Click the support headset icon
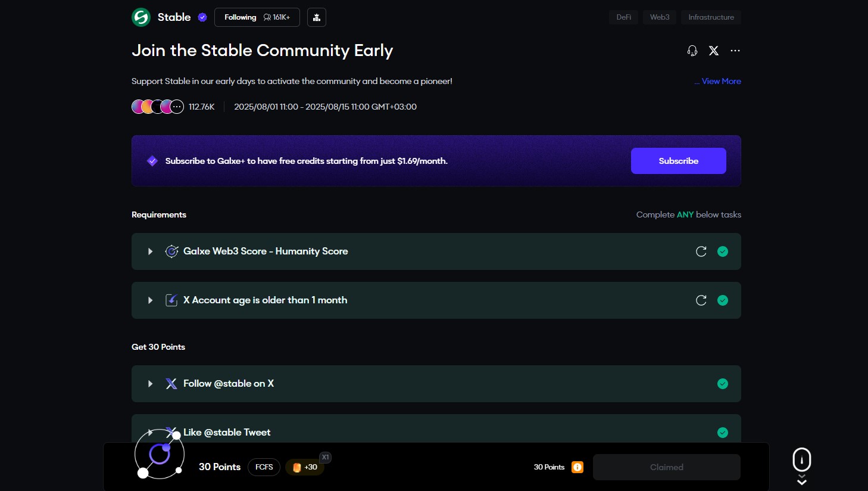Screen dimensions: 868x491 pos(692,51)
